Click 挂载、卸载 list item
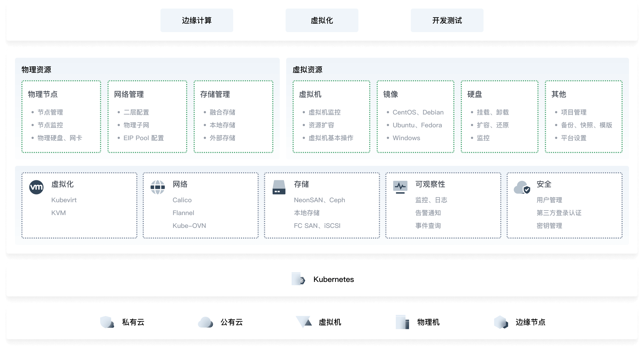This screenshot has height=352, width=644. [x=493, y=112]
